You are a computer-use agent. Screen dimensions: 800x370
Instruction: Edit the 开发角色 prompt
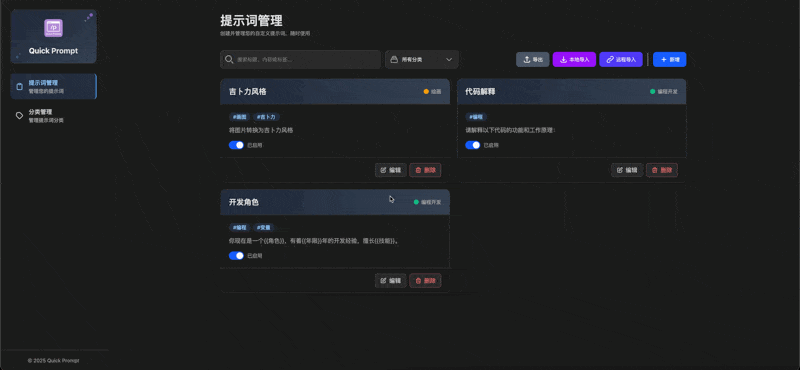tap(391, 281)
